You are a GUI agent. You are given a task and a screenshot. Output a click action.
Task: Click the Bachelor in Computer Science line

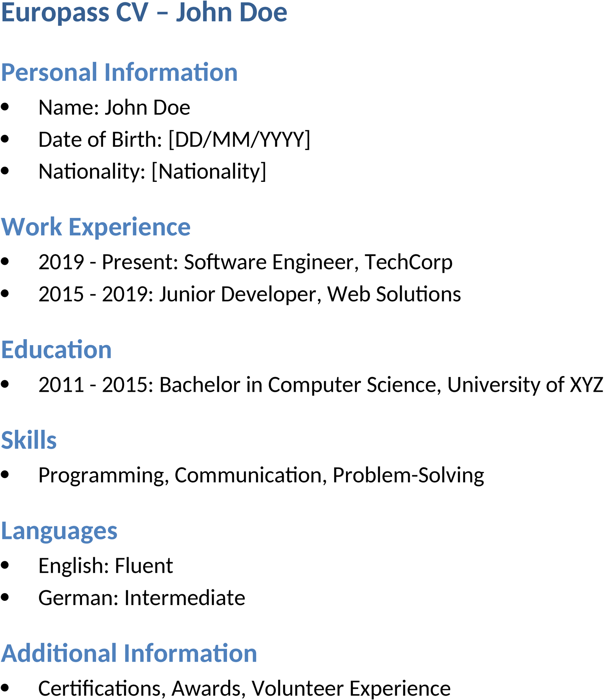(x=321, y=385)
